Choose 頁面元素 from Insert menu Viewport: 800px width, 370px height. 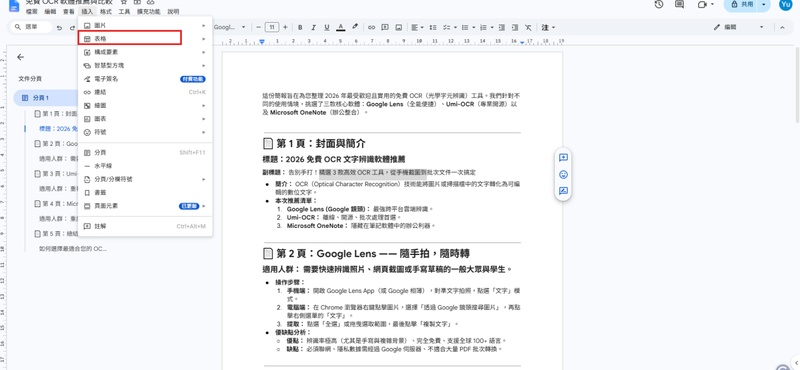tap(145, 206)
